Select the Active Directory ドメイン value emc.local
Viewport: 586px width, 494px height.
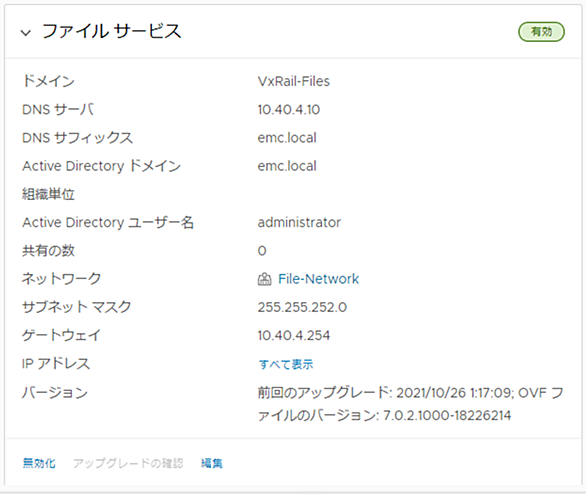click(x=287, y=166)
